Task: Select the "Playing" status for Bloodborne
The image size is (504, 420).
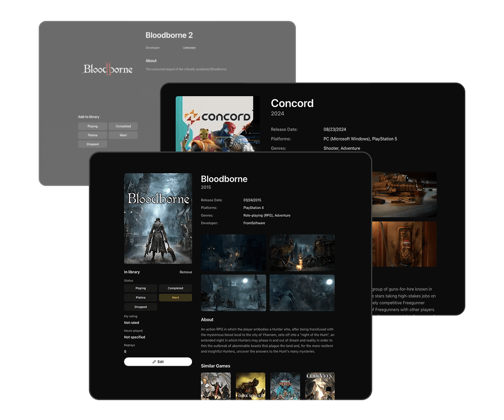Action: tap(140, 288)
